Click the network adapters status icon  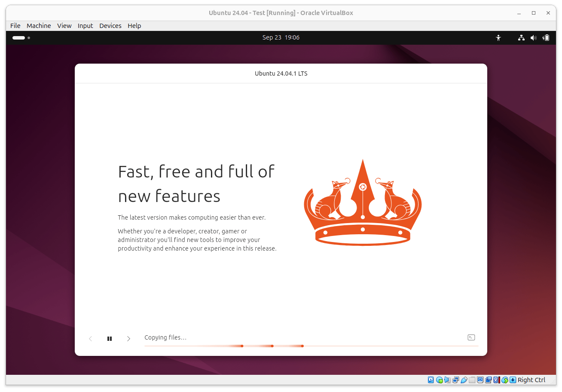tap(455, 380)
